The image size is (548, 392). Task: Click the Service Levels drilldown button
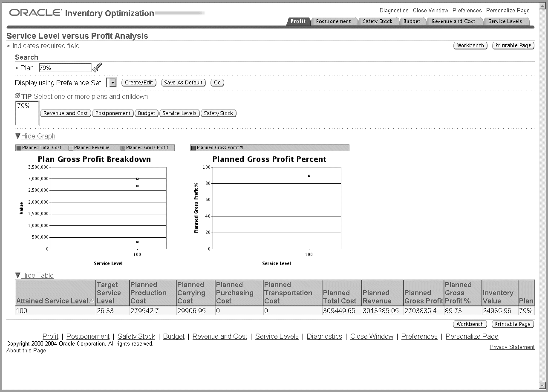[179, 113]
